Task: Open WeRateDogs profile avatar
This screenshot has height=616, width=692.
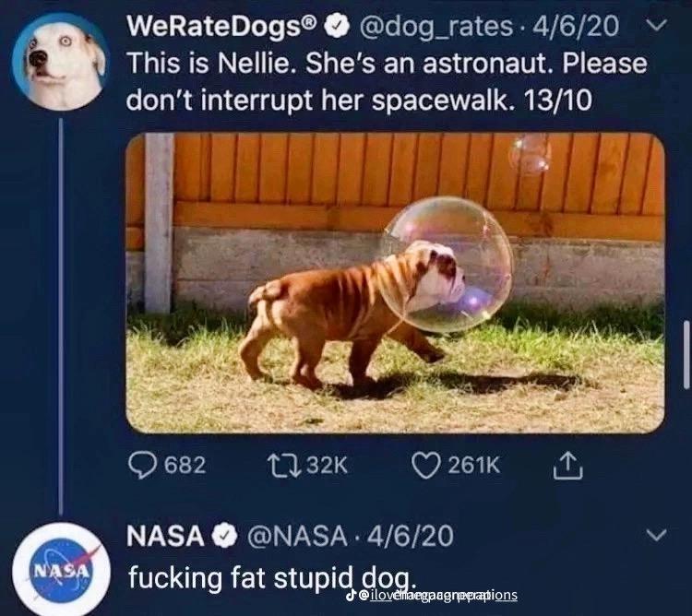Action: [60, 61]
